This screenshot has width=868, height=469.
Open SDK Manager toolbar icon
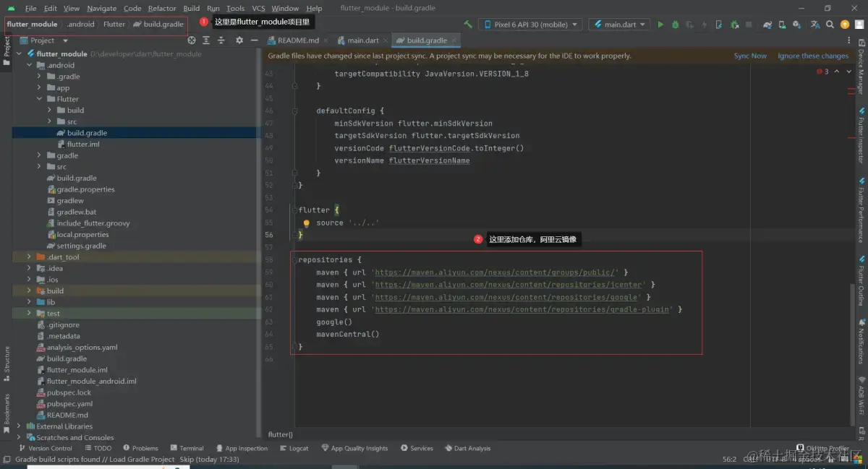click(x=797, y=24)
